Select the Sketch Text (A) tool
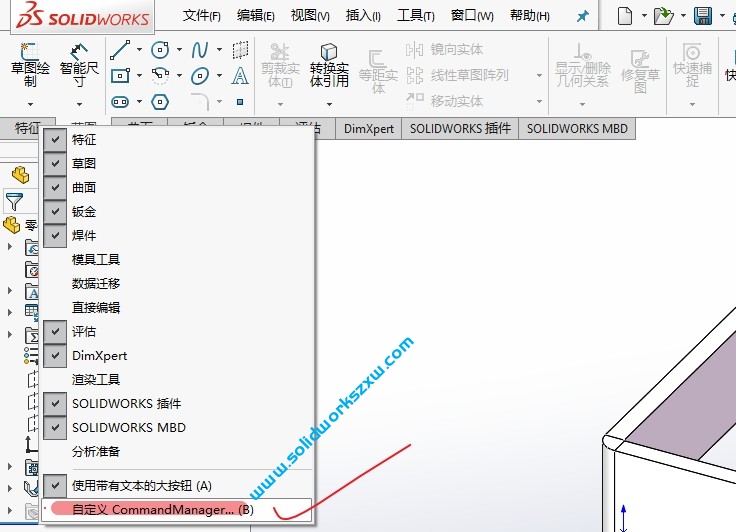This screenshot has height=532, width=736. point(240,75)
